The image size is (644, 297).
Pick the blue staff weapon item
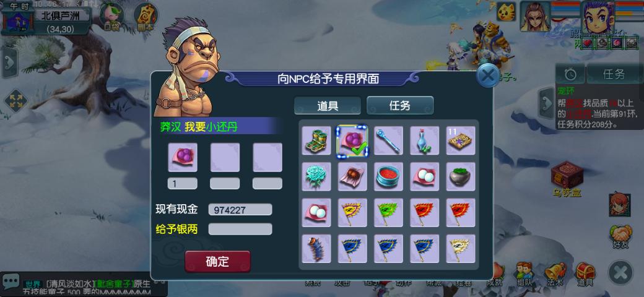pos(388,140)
